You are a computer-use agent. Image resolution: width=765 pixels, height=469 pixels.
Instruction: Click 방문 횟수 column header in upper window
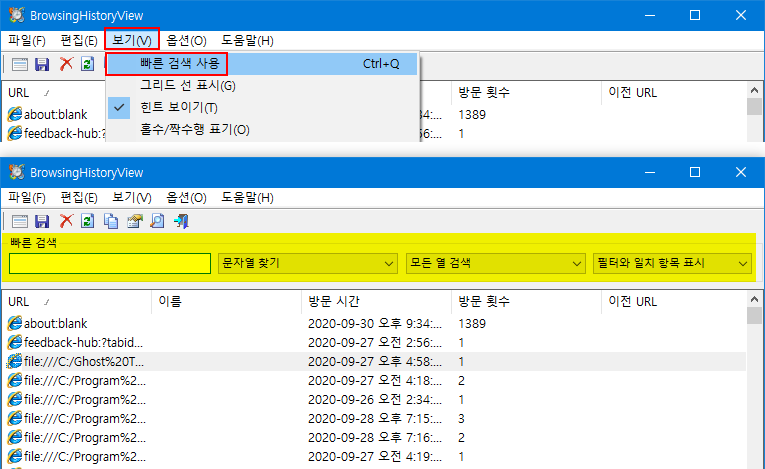526,93
